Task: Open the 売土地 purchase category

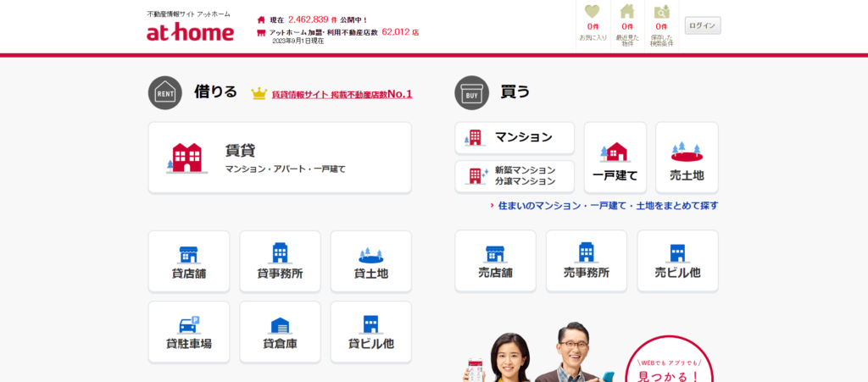Action: coord(687,158)
